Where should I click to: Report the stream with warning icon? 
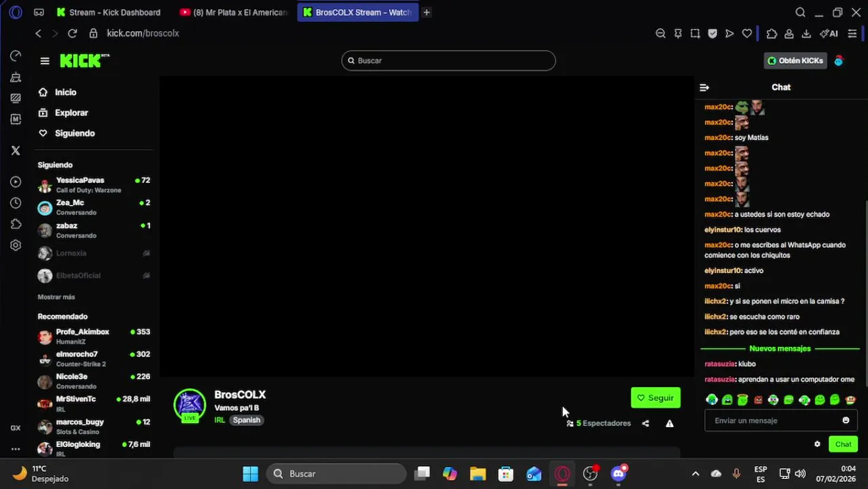tap(670, 423)
